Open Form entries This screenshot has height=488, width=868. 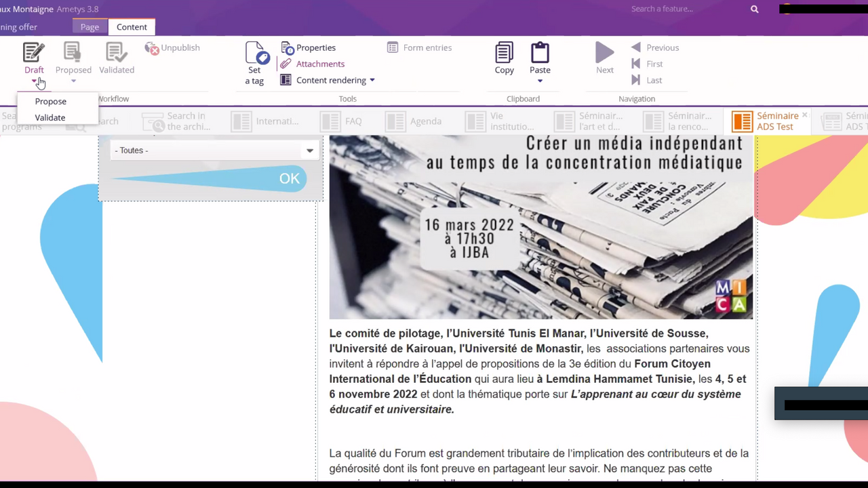tap(420, 47)
